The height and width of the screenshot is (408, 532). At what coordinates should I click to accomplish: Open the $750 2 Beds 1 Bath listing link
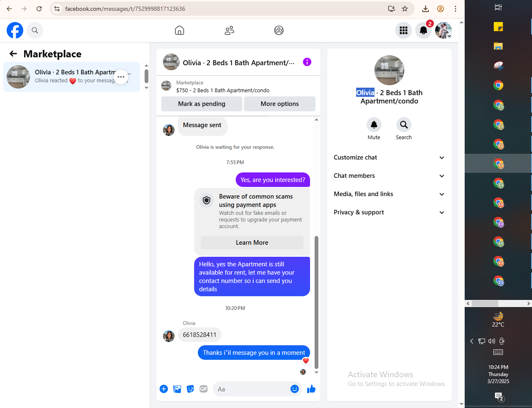(223, 90)
